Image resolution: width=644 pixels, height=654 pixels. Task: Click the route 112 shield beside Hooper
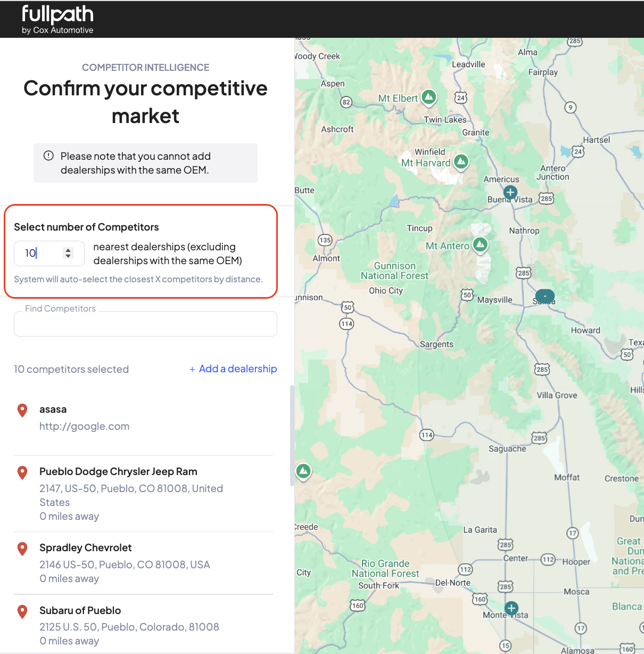click(x=548, y=559)
